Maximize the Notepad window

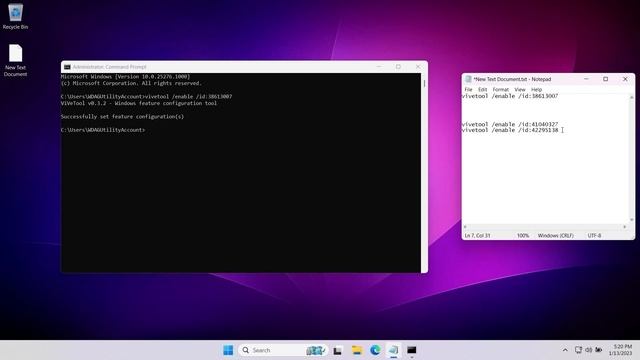[x=606, y=79]
